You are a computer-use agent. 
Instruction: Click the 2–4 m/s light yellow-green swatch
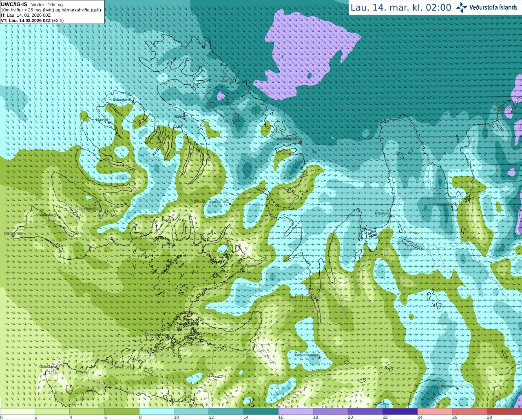52,411
